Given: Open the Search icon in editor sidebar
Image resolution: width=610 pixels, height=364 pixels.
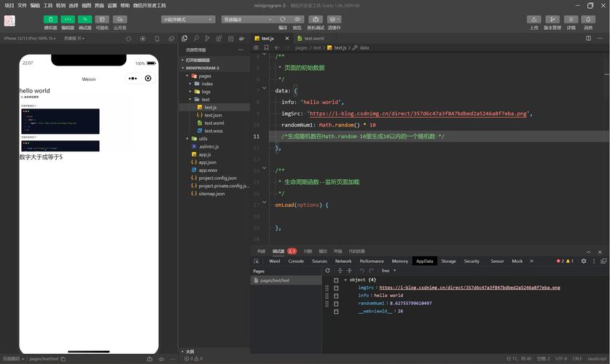Looking at the screenshot, I should tap(196, 38).
